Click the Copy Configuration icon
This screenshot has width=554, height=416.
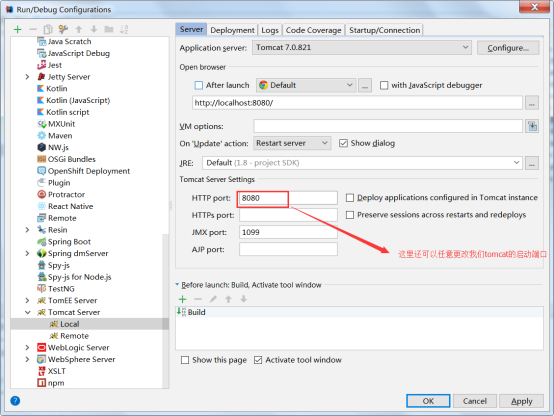click(x=48, y=29)
